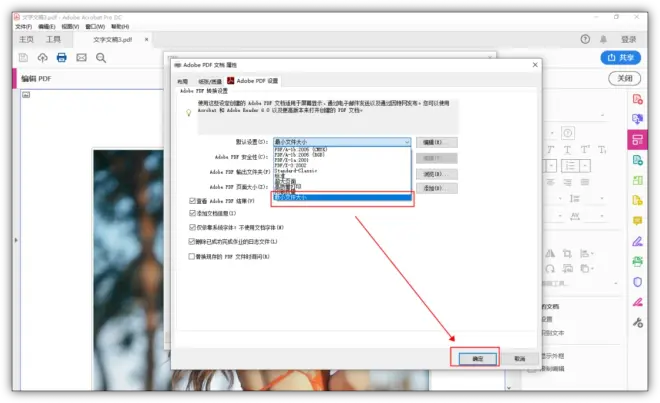This screenshot has height=403, width=660.
Task: Click the upload to cloud toolbar icon
Action: pyautogui.click(x=43, y=57)
